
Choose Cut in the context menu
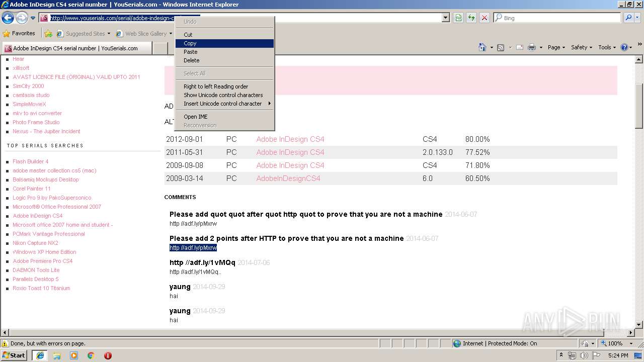(x=224, y=35)
